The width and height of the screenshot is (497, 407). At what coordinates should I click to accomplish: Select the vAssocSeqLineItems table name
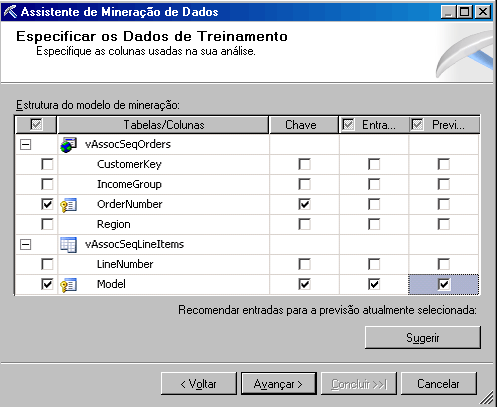(134, 244)
